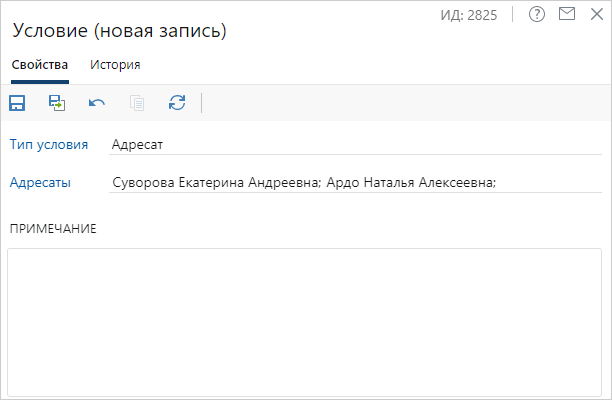
Task: Open the Тип условия label link
Action: pyautogui.click(x=49, y=144)
